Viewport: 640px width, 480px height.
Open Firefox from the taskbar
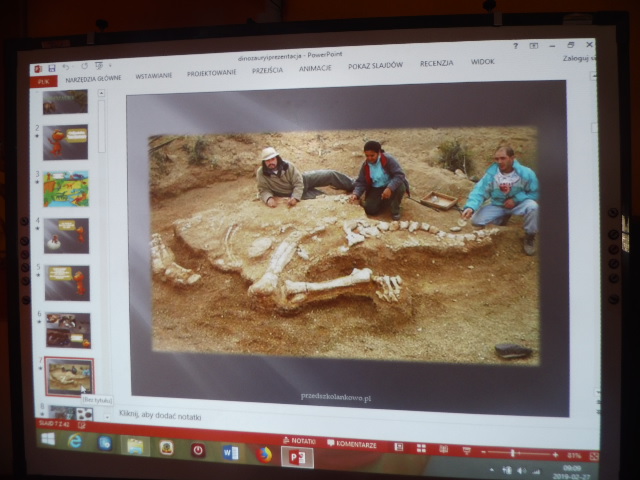[264, 455]
